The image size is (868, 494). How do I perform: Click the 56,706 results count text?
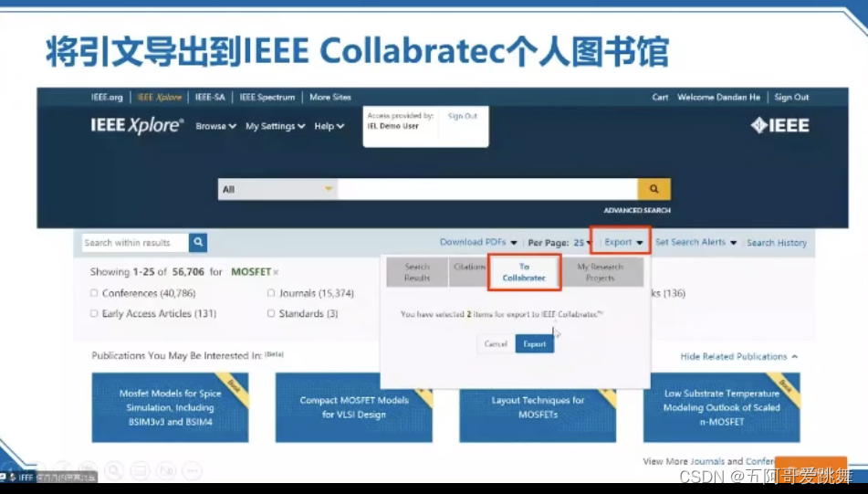(x=188, y=272)
